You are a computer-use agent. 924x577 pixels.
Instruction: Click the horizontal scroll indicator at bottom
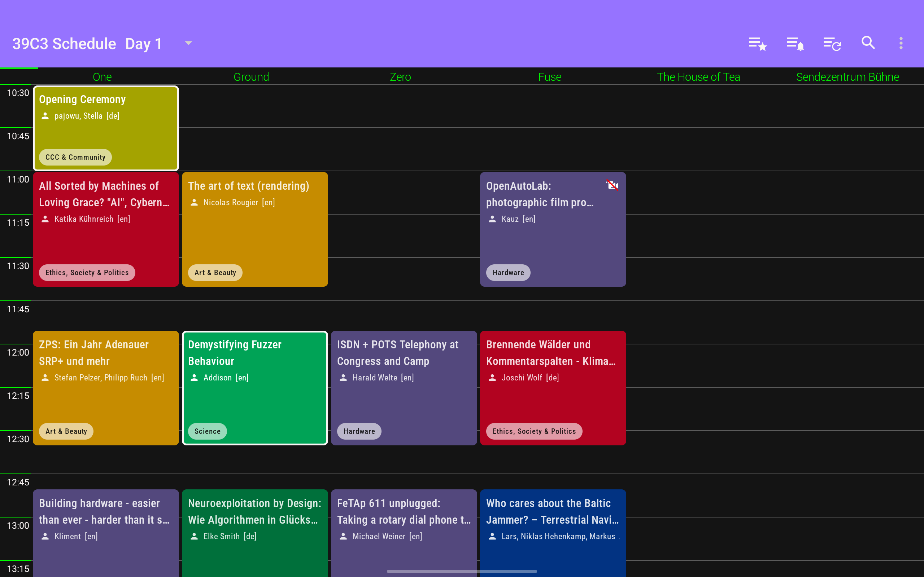click(462, 571)
